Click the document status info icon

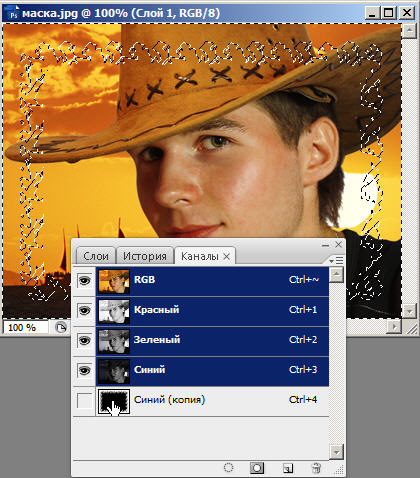pyautogui.click(x=61, y=328)
